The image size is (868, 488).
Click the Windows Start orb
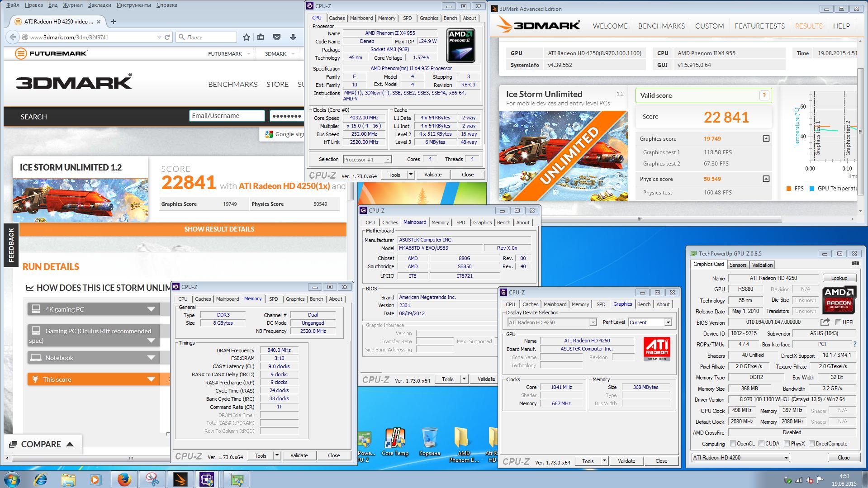(x=12, y=479)
